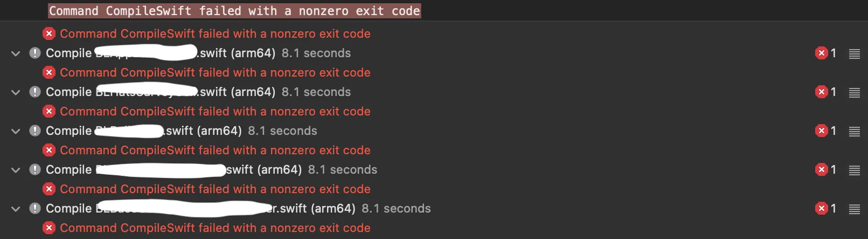The image size is (868, 239).
Task: Show transcript lines icon for first Compile row
Action: click(x=855, y=53)
